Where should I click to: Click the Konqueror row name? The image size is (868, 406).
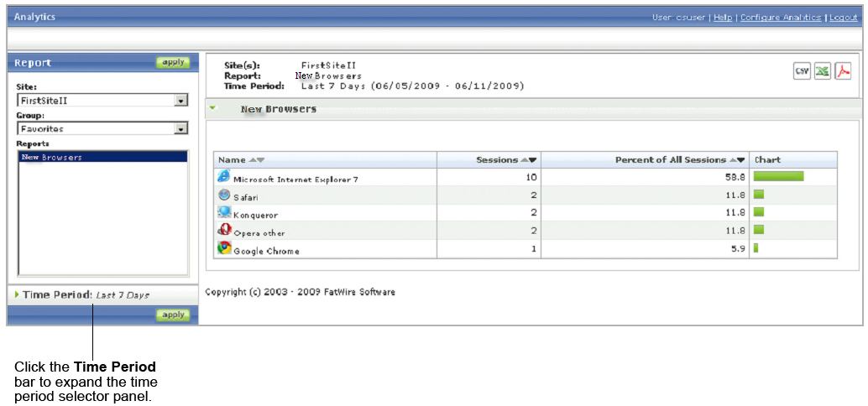pyautogui.click(x=256, y=216)
